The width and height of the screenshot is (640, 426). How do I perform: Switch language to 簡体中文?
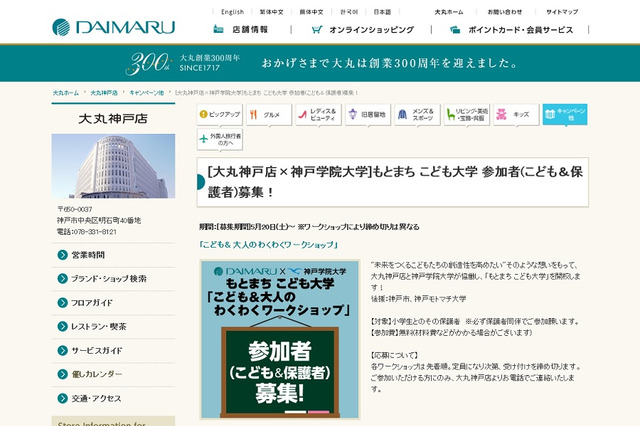tap(311, 12)
